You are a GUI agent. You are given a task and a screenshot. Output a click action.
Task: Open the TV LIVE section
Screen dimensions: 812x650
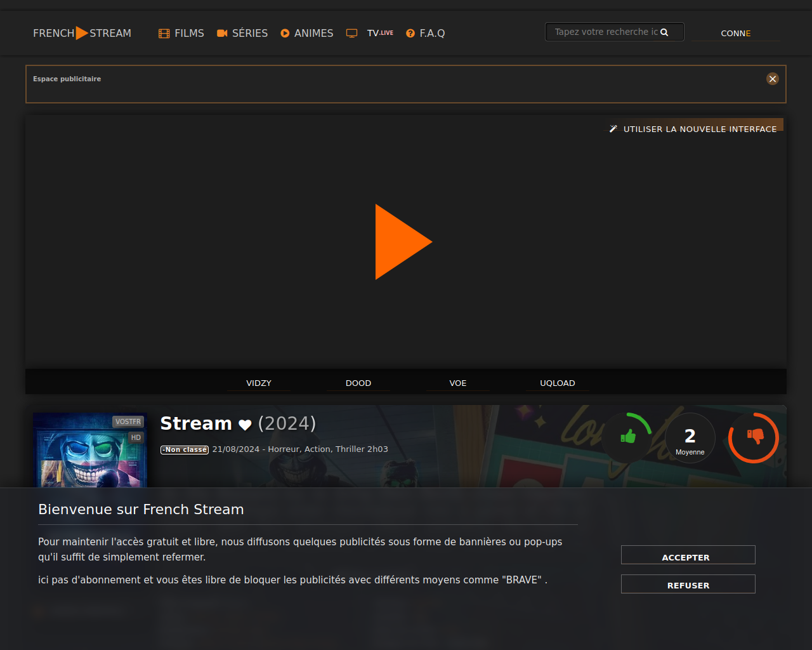370,33
